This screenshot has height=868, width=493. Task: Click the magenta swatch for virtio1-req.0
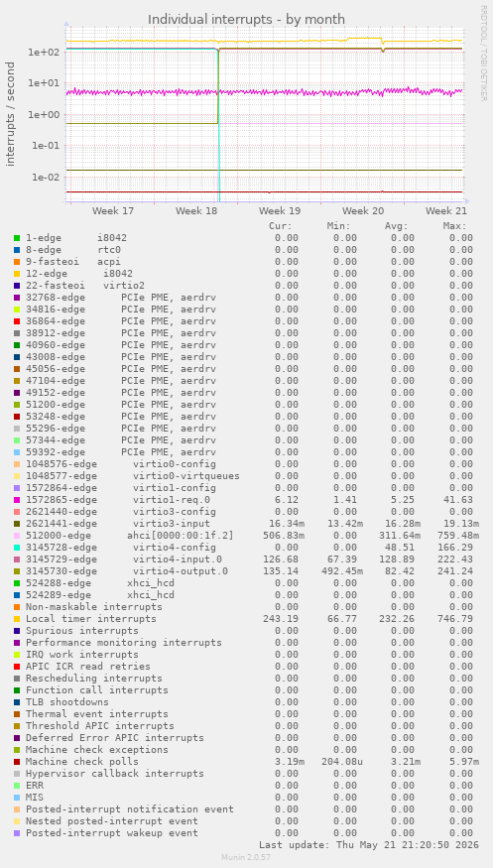pyautogui.click(x=17, y=500)
